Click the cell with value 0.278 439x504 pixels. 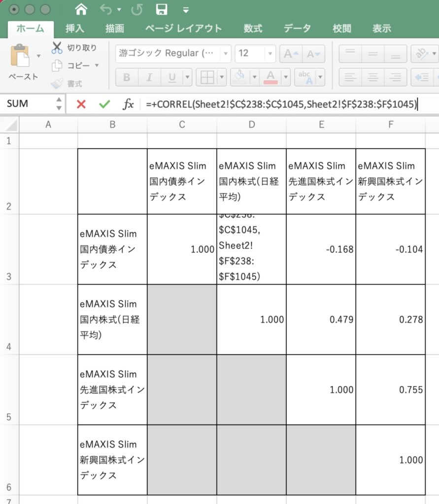click(390, 319)
